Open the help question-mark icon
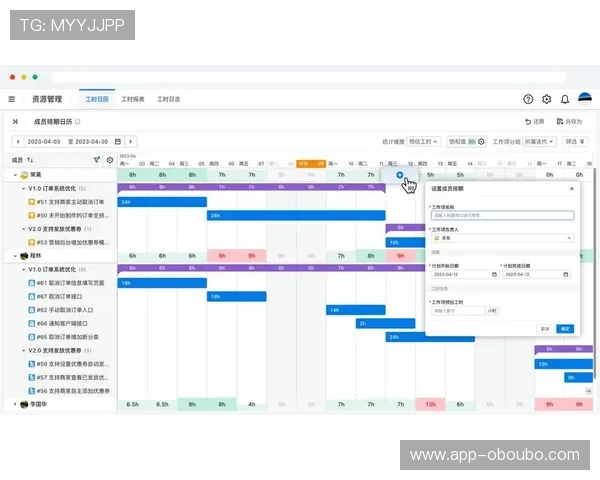 (x=528, y=99)
